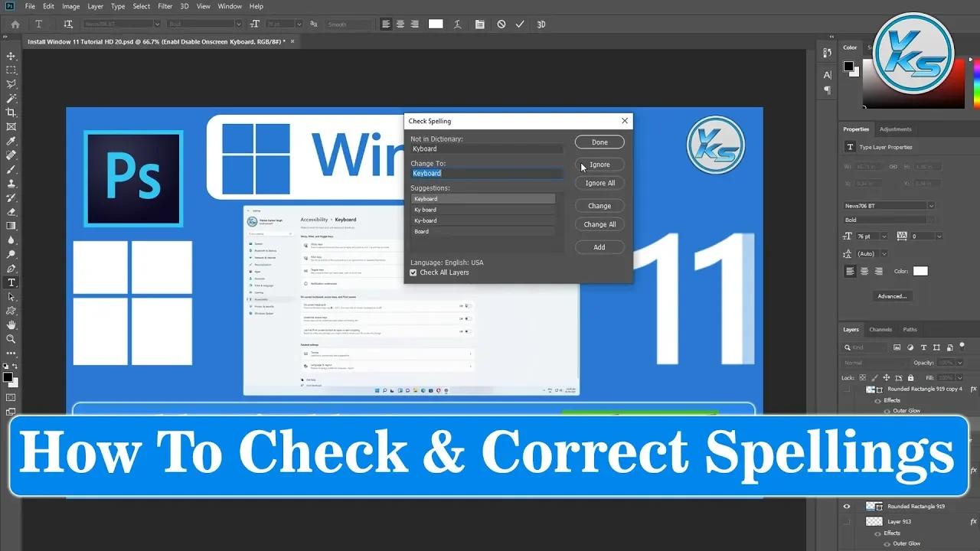This screenshot has height=551, width=980.
Task: Show the Layer 913 layer
Action: coord(847,521)
